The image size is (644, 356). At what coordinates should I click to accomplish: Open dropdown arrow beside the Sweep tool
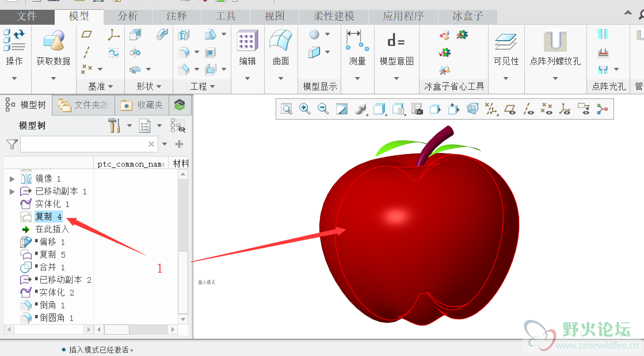click(x=148, y=70)
